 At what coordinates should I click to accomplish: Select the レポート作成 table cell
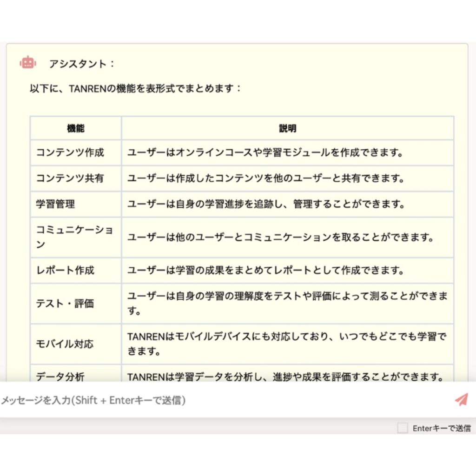click(65, 270)
